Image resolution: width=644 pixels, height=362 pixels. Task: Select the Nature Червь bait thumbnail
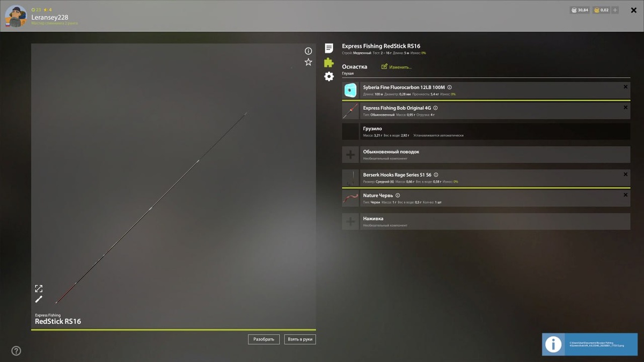(x=350, y=198)
